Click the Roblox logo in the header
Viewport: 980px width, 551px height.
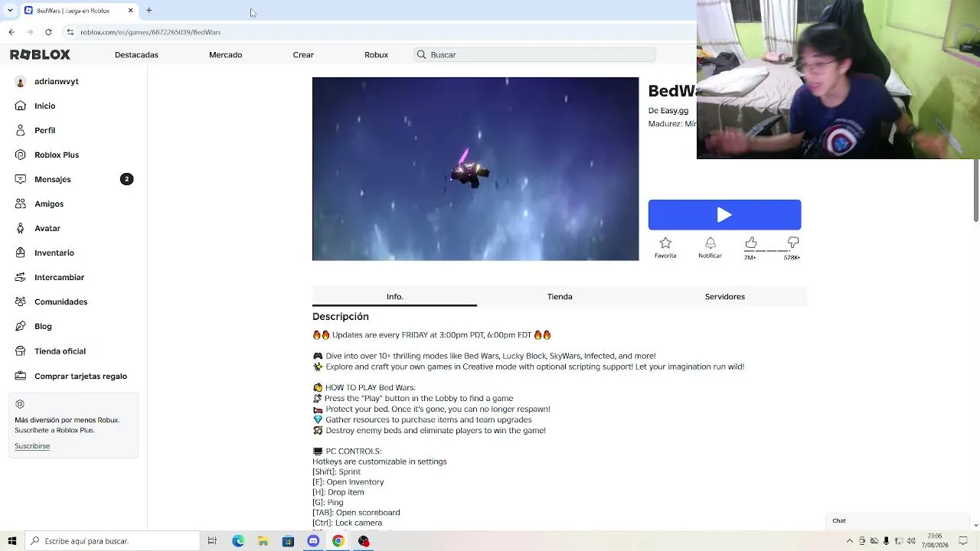40,54
